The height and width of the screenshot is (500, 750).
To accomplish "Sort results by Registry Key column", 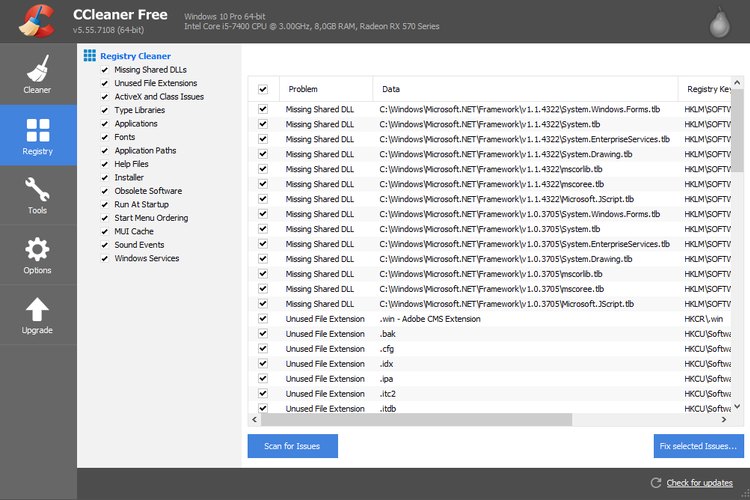I will tap(705, 89).
